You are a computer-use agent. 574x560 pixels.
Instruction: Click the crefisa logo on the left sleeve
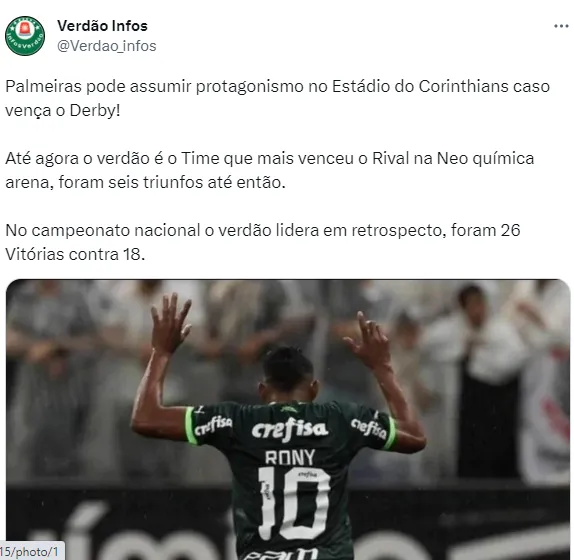(213, 425)
